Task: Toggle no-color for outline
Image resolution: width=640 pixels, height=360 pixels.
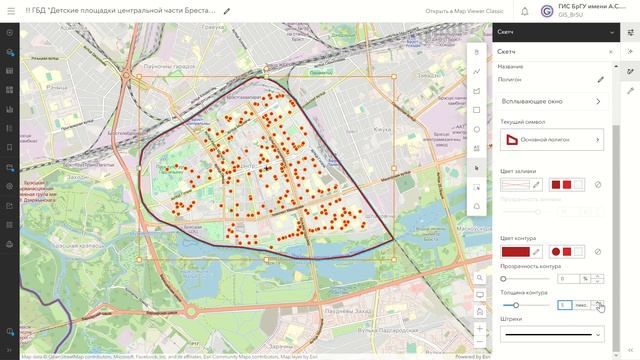Action: 598,252
